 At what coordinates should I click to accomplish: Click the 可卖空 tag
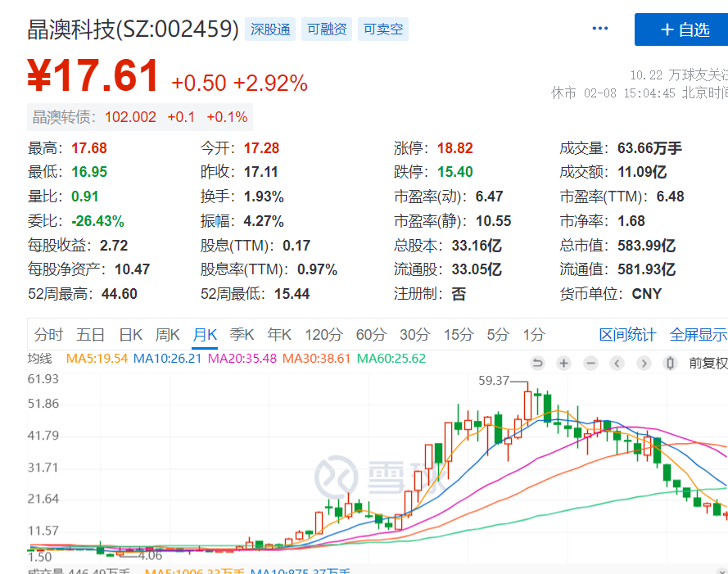click(383, 29)
